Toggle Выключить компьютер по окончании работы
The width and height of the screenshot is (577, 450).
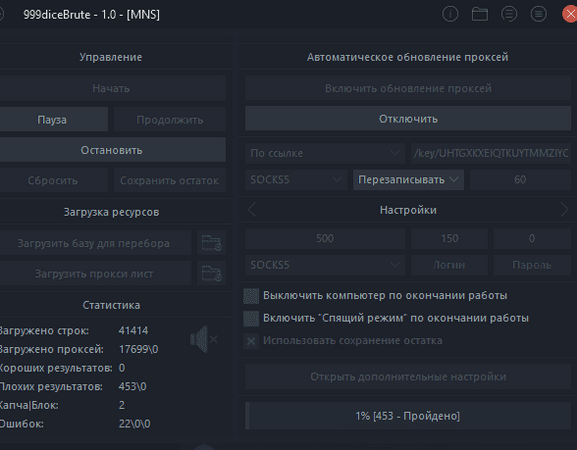251,296
